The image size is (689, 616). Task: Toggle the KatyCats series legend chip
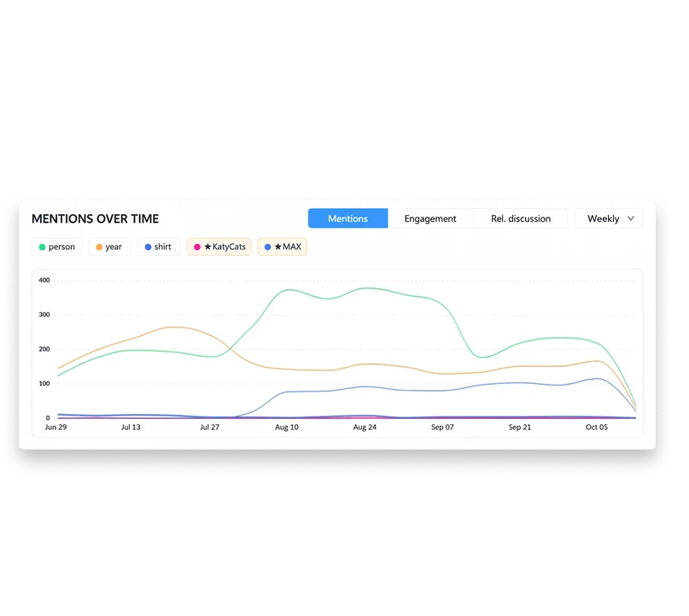[219, 247]
